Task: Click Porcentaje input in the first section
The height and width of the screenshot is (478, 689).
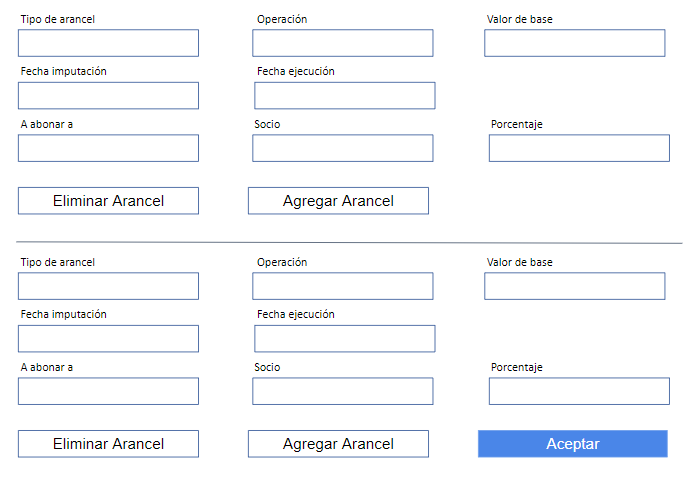Action: click(x=579, y=148)
